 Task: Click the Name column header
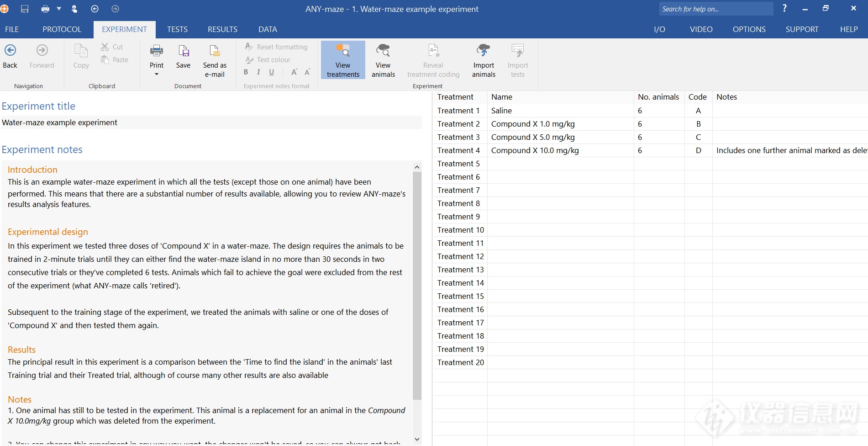[x=560, y=97]
